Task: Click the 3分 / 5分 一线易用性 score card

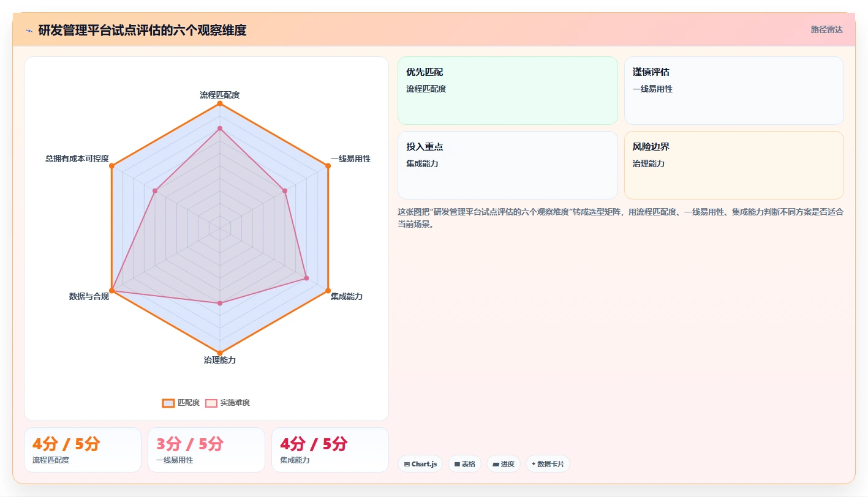Action: (x=206, y=450)
